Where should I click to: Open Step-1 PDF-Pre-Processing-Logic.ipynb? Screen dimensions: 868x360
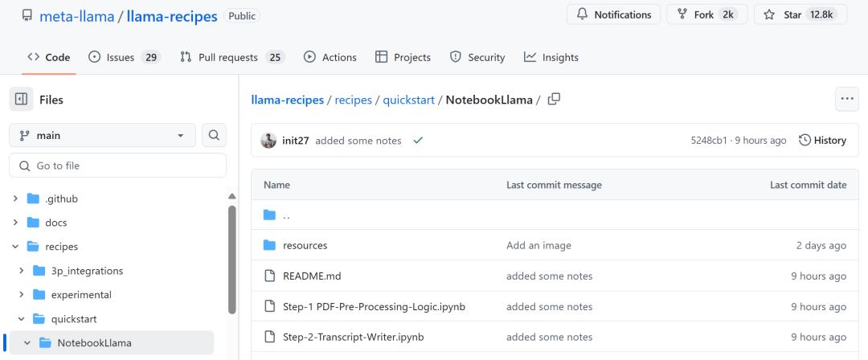point(375,306)
